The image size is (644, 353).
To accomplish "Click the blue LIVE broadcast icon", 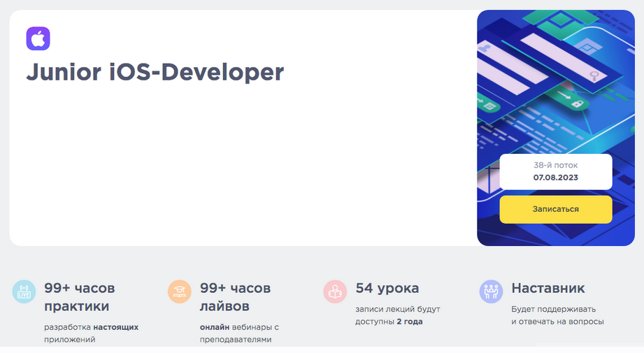I will coord(24,291).
